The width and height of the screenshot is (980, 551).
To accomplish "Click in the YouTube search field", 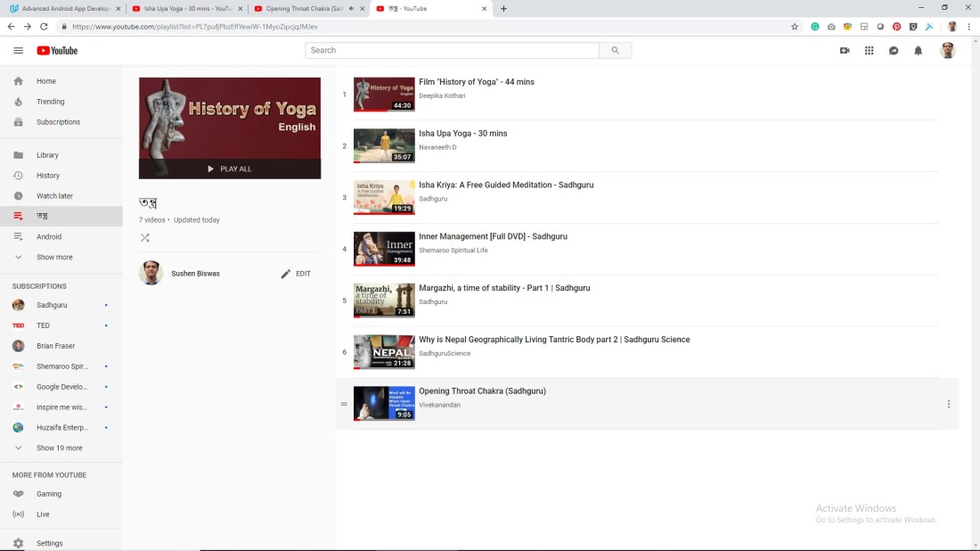I will (x=452, y=51).
